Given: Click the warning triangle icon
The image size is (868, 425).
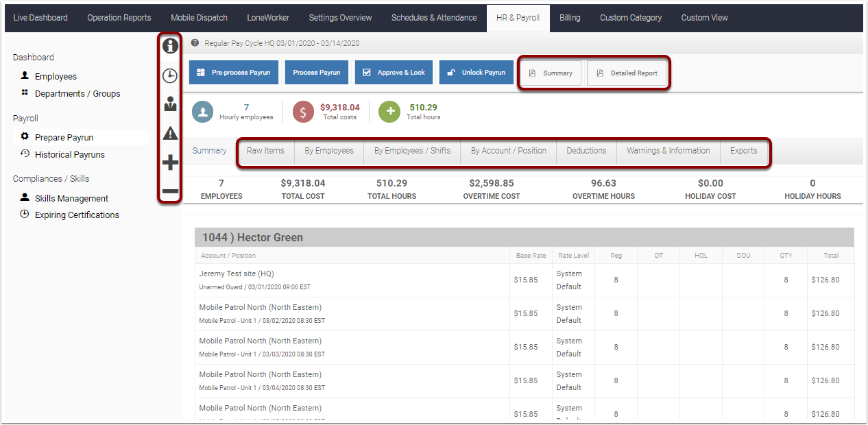Looking at the screenshot, I should point(169,134).
